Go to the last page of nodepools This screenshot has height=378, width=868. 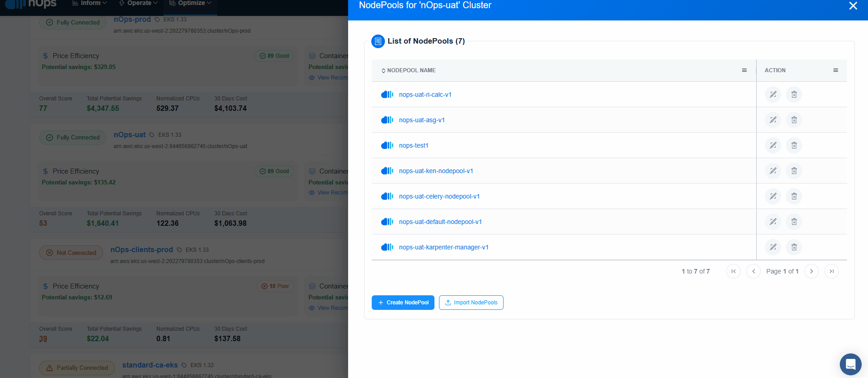(832, 271)
